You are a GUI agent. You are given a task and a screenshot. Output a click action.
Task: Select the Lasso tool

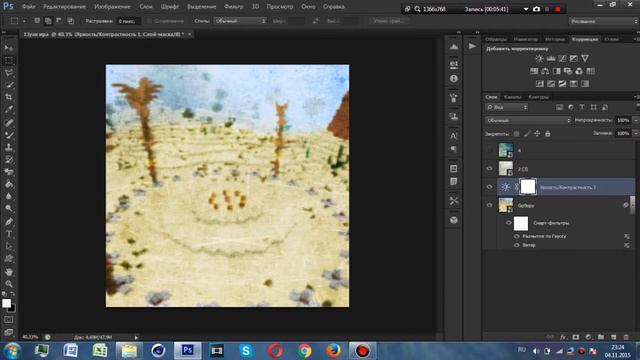(x=9, y=73)
